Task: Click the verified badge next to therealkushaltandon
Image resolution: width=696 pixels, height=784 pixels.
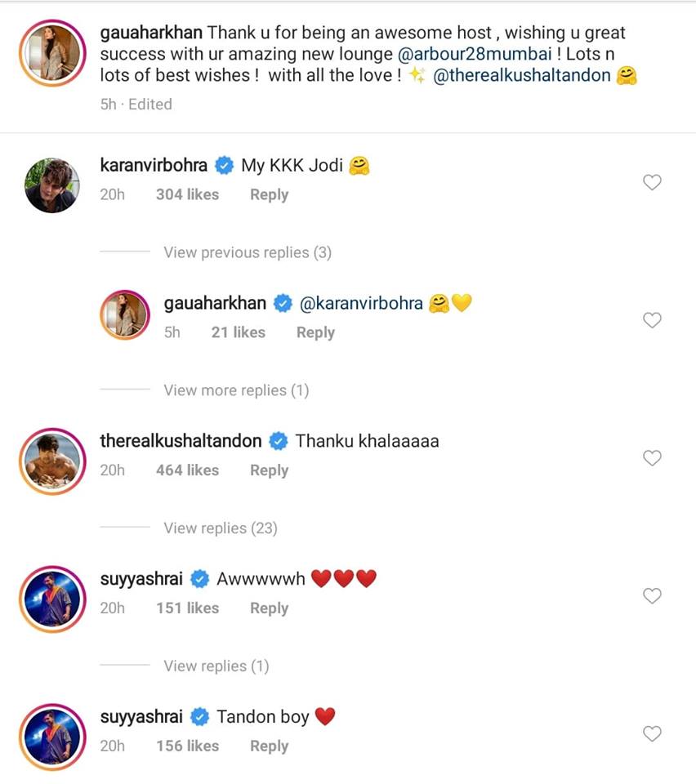Action: [278, 440]
